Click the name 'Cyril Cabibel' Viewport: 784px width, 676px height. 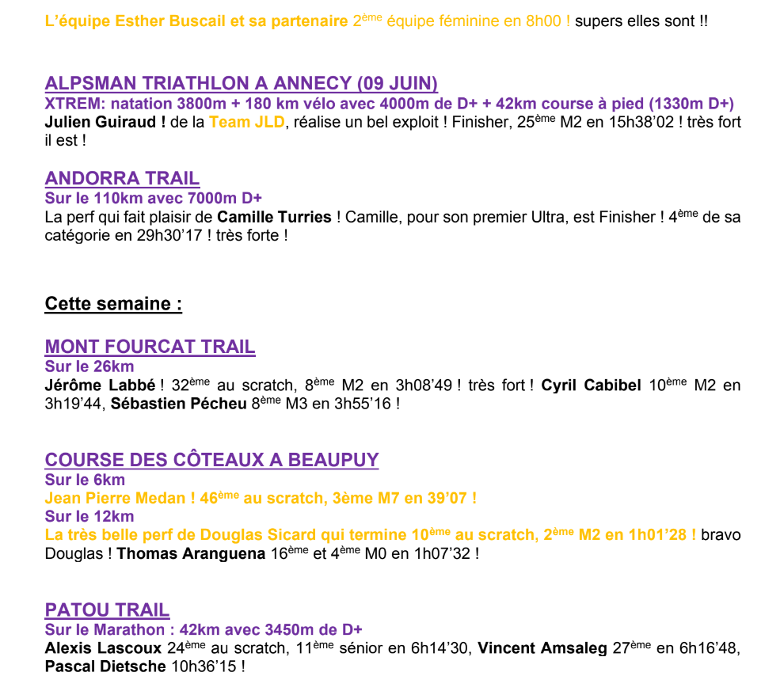click(591, 385)
